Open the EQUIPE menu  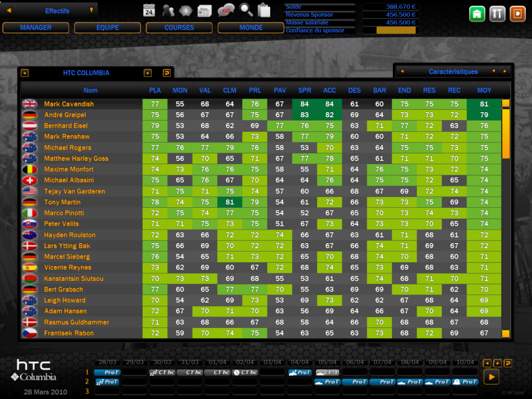[x=108, y=28]
